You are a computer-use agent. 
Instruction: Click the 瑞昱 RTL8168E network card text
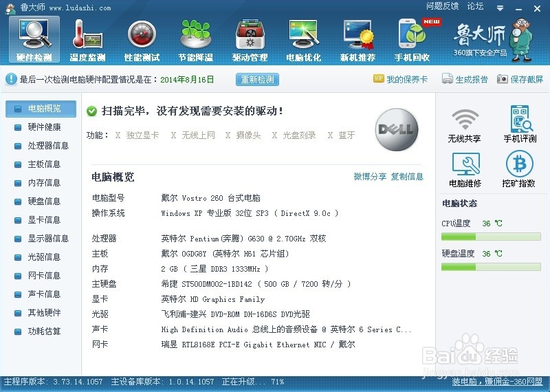[258, 345]
